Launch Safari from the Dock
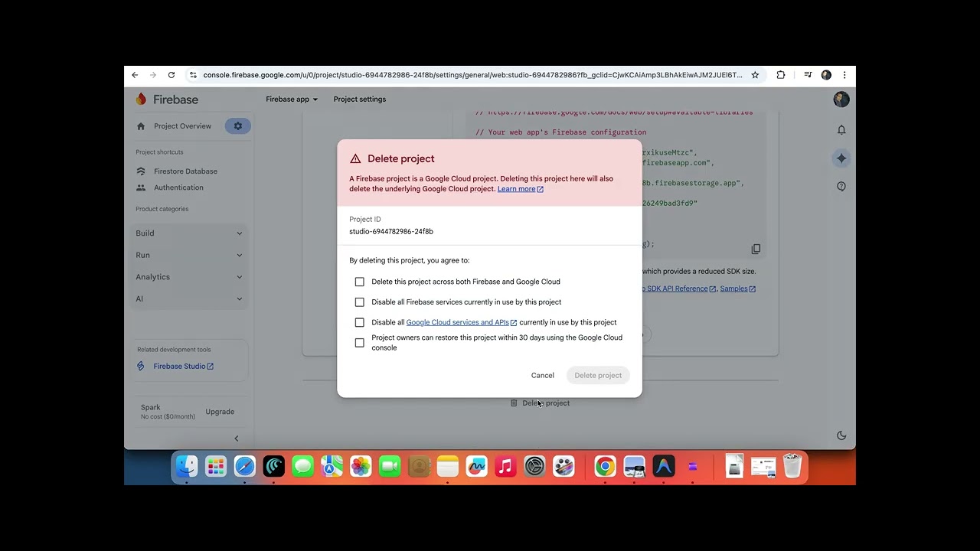Screen dimensions: 980x551 click(245, 466)
